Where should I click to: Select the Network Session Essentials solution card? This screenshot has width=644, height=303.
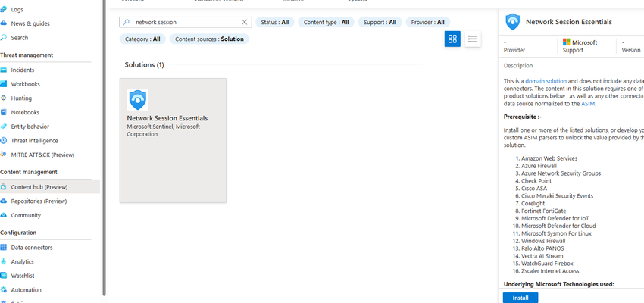173,140
